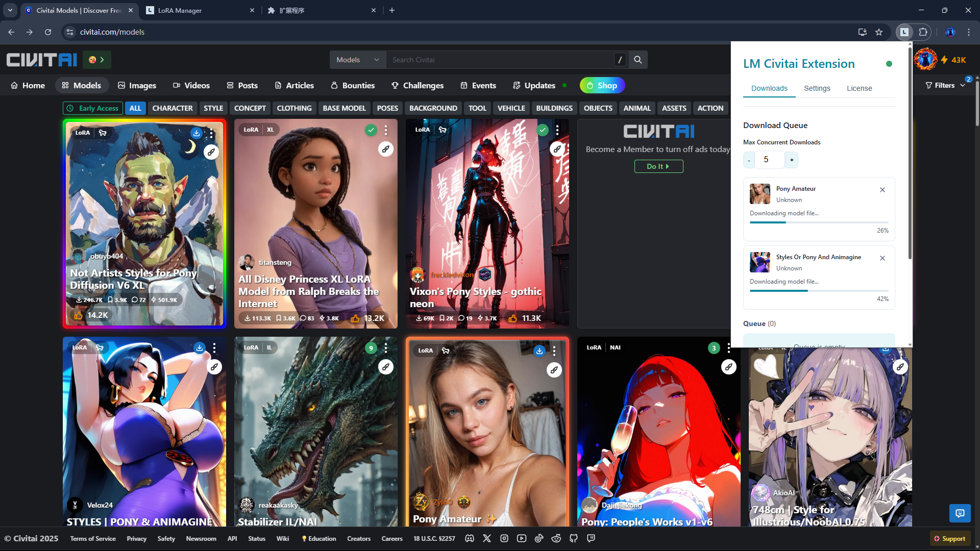Toggle the Early Access filter chip
Screen dimensions: 980x551
point(93,108)
